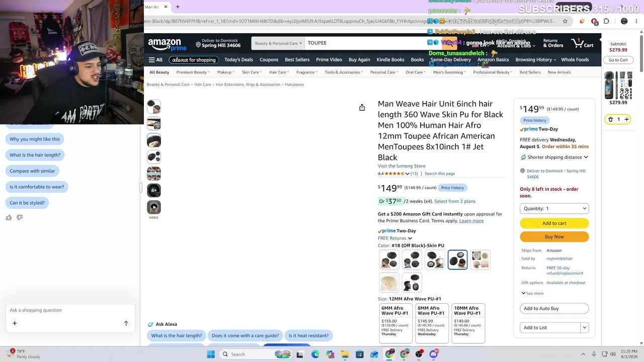
Task: Select the 10MM Afro Wave PU-#1 size
Action: [x=468, y=323]
